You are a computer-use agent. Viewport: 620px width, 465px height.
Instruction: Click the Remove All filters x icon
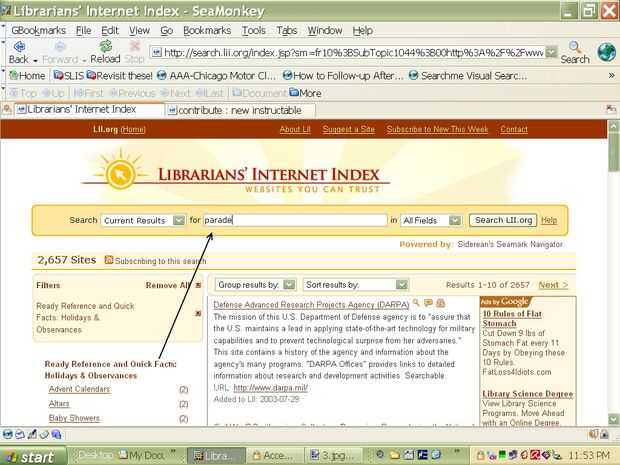[198, 285]
